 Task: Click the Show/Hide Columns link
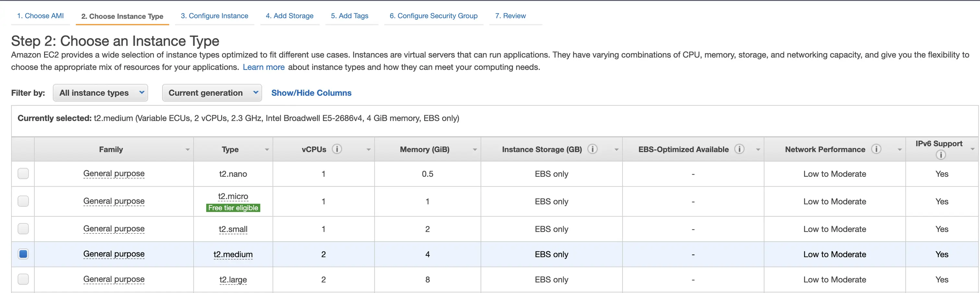click(311, 93)
